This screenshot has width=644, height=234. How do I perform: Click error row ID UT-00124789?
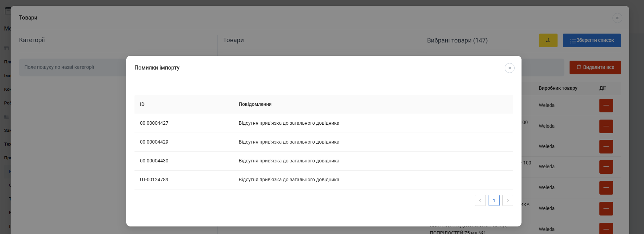[154, 180]
